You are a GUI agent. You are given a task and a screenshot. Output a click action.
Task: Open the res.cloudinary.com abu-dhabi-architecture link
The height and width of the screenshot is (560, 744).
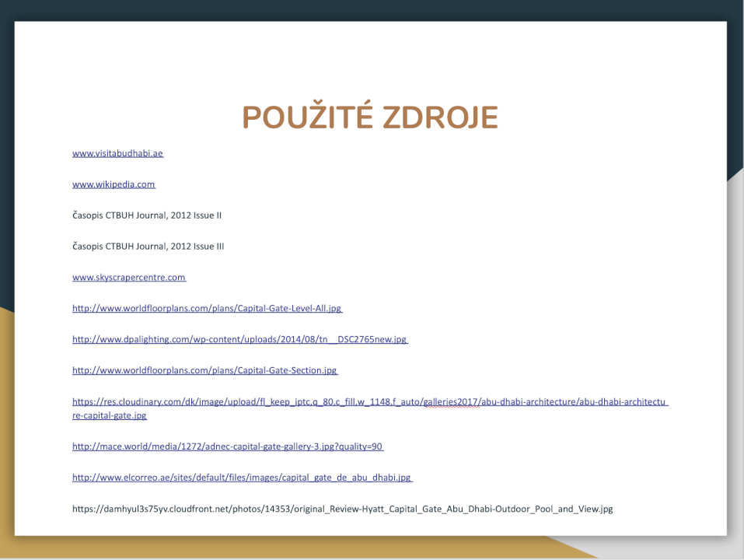[x=370, y=408]
